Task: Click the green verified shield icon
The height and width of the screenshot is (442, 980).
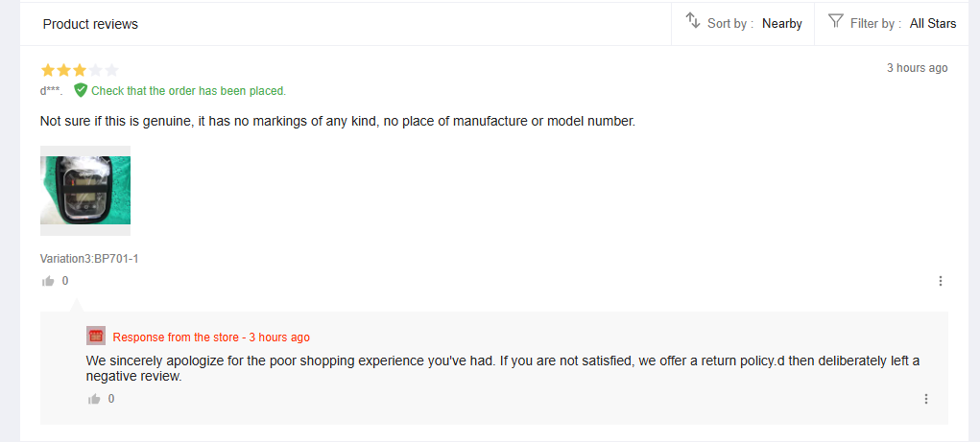Action: (81, 90)
